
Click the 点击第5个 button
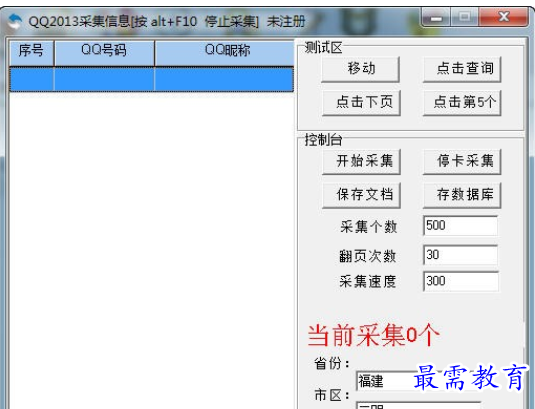(462, 103)
